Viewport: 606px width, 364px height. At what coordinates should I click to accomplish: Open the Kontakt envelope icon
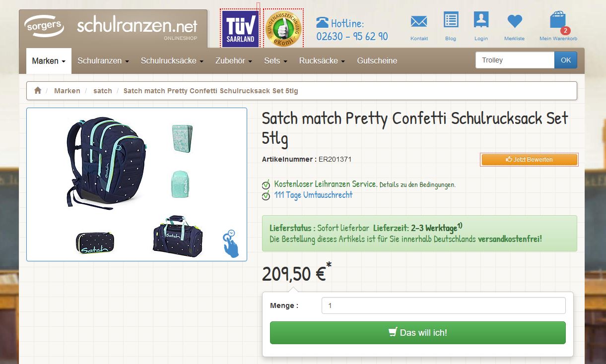pyautogui.click(x=419, y=22)
